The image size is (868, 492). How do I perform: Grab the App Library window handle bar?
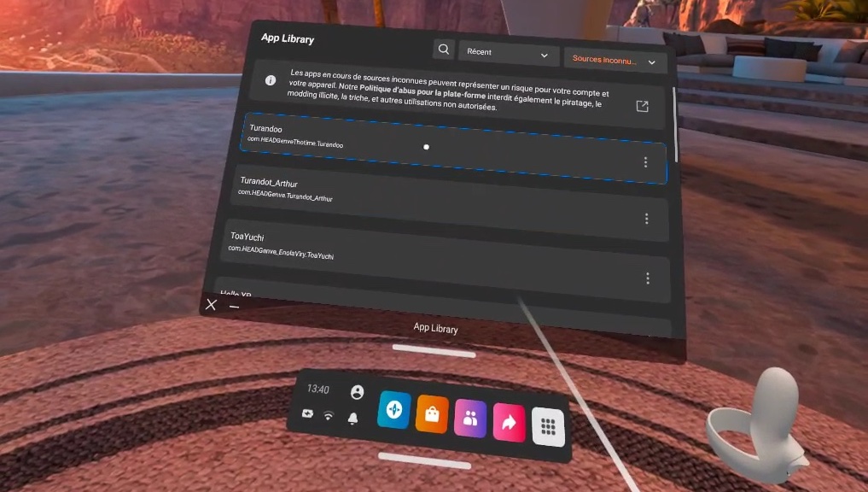pos(434,351)
